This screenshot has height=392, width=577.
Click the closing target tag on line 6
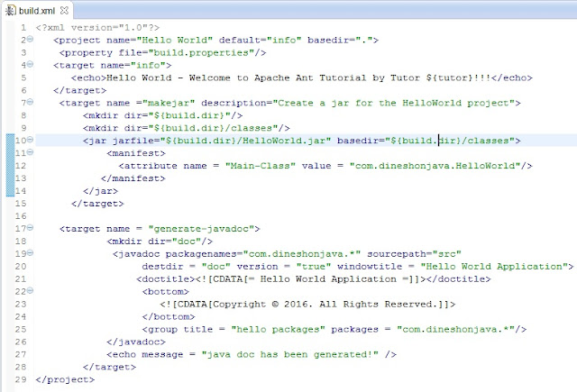[x=79, y=90]
